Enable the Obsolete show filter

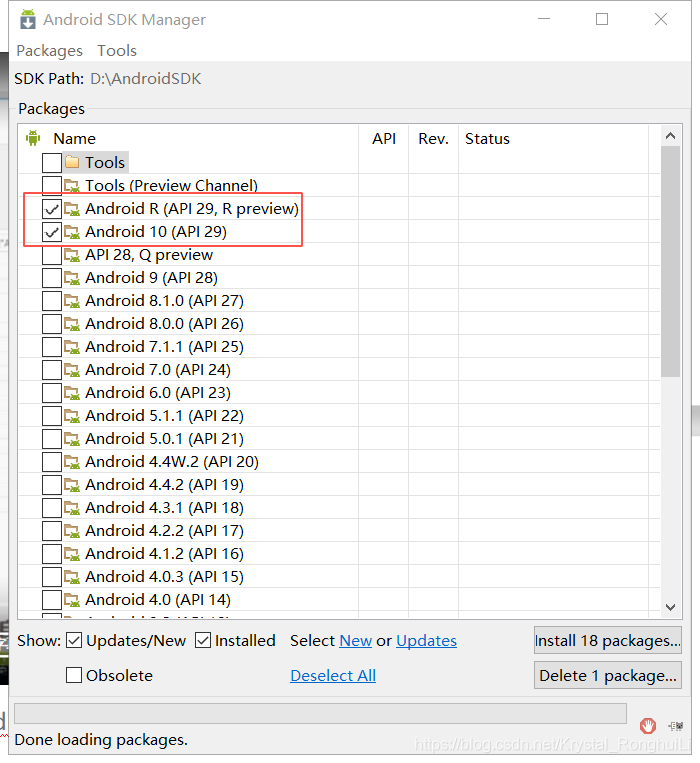tap(74, 675)
